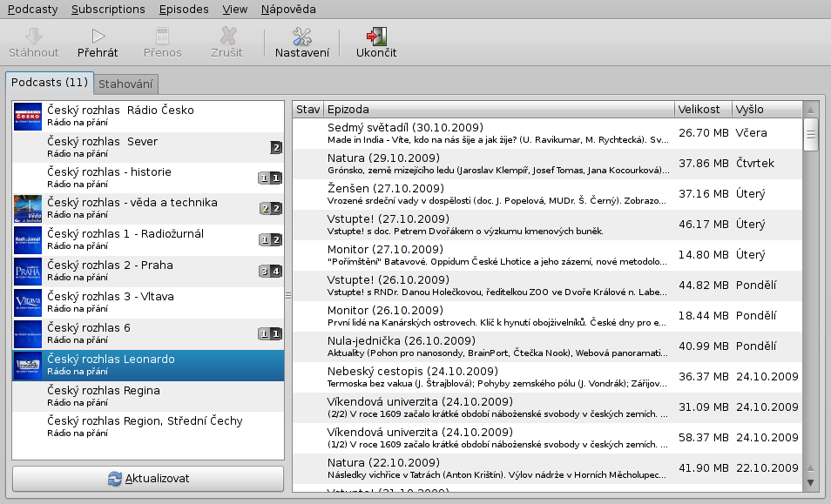
Task: Open the View menu
Action: point(235,9)
